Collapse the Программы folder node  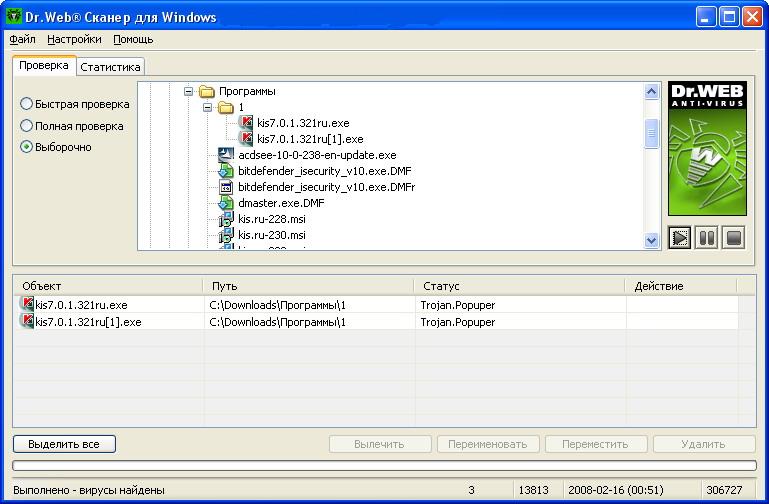(188, 91)
